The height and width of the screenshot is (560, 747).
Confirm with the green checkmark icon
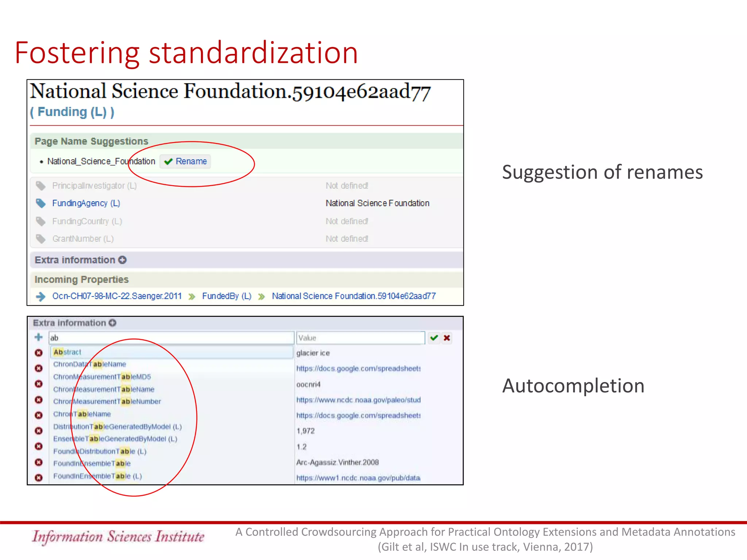(434, 338)
